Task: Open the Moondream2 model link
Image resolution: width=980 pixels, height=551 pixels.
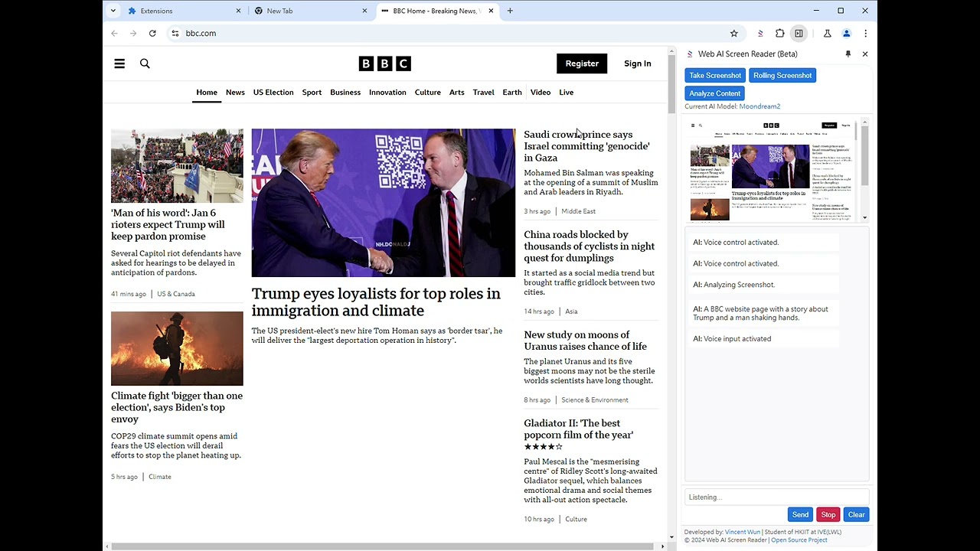Action: (x=759, y=106)
